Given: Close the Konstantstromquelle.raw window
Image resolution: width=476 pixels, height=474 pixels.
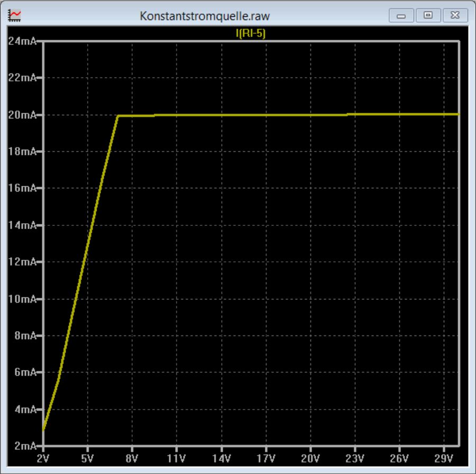Looking at the screenshot, I should coord(455,15).
